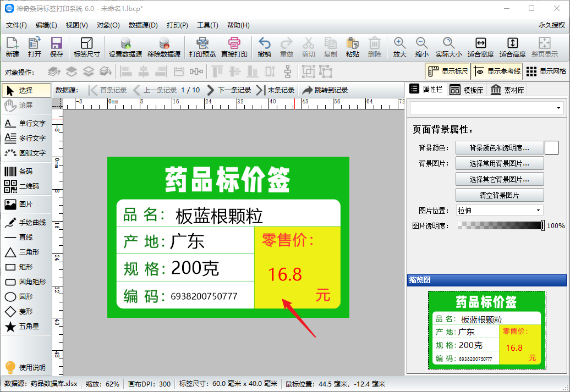Click the 保存 save icon
The width and height of the screenshot is (570, 392).
[x=56, y=47]
